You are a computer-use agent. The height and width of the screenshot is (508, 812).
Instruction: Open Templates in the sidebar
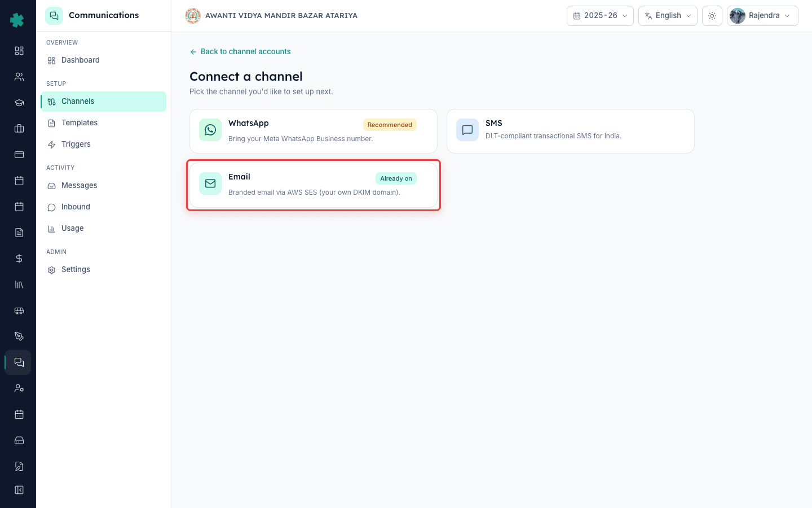click(x=104, y=123)
